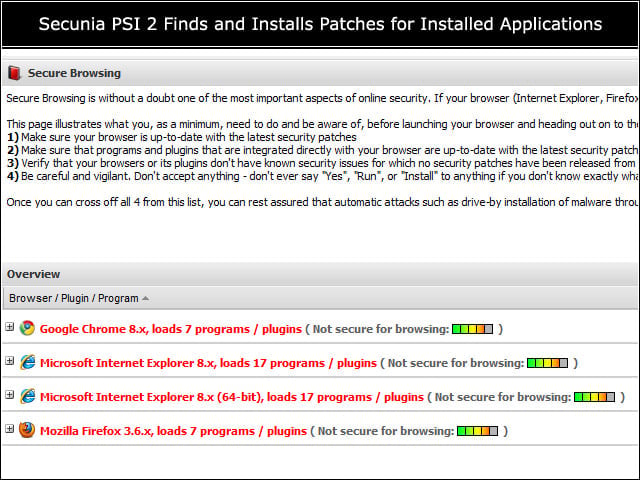Screen dimensions: 640x480
Task: Click Internet Explorer 8.x security rating bar
Action: pyautogui.click(x=547, y=363)
